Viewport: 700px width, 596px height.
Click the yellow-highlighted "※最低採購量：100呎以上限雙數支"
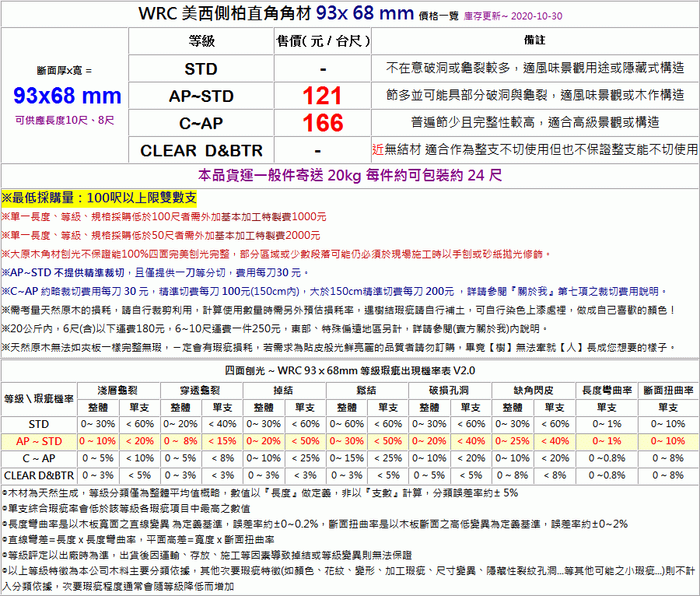[99, 198]
